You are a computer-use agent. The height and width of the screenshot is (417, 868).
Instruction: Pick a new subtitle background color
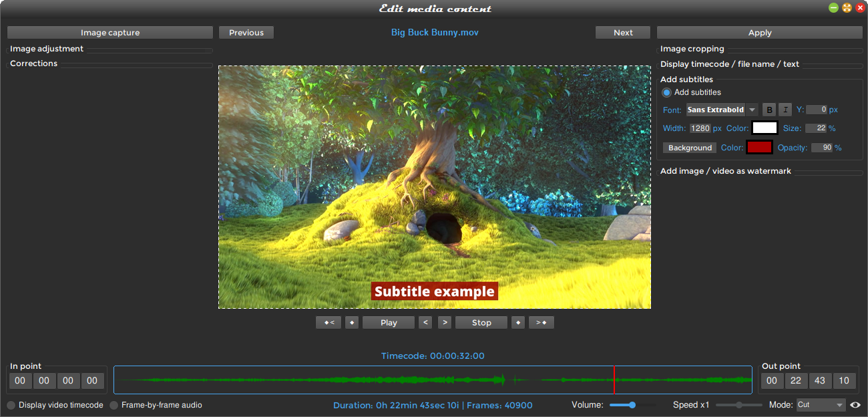(759, 147)
